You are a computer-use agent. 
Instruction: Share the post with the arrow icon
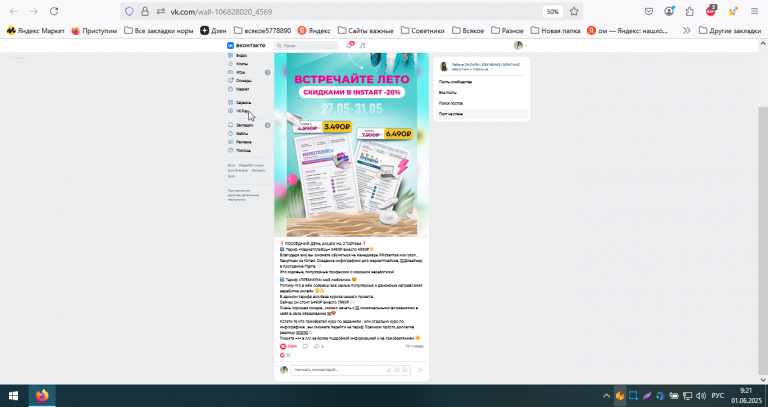click(316, 346)
